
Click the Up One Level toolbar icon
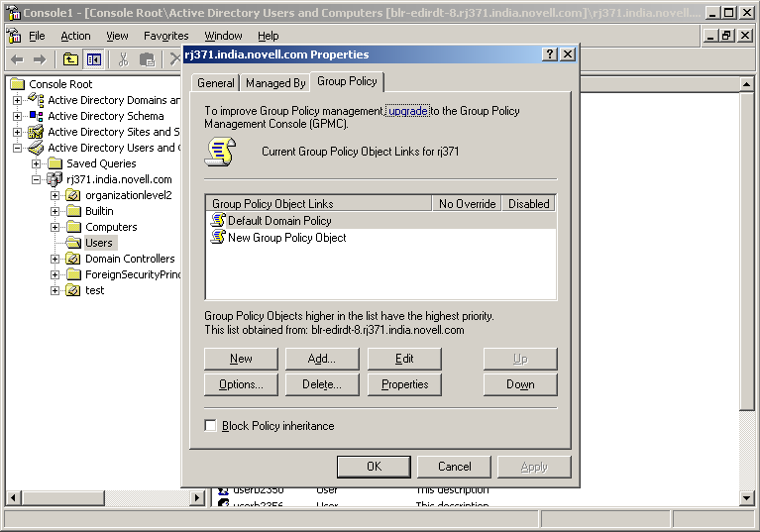pyautogui.click(x=70, y=59)
